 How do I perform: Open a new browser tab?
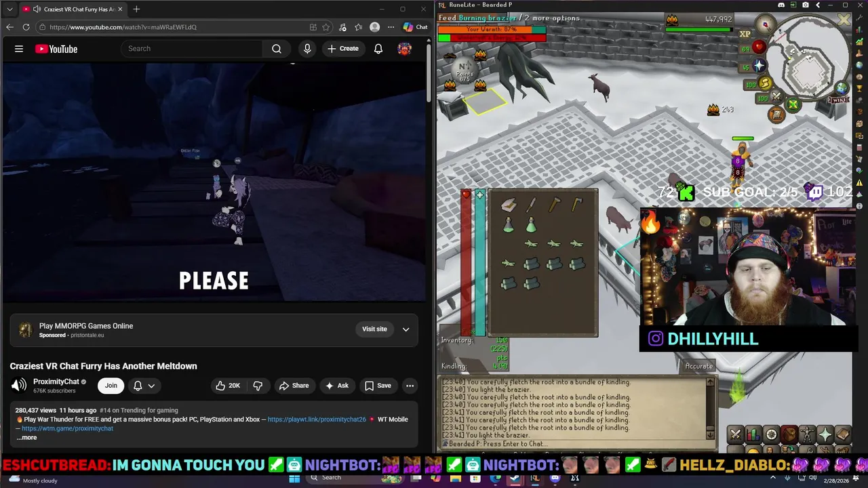tap(136, 9)
